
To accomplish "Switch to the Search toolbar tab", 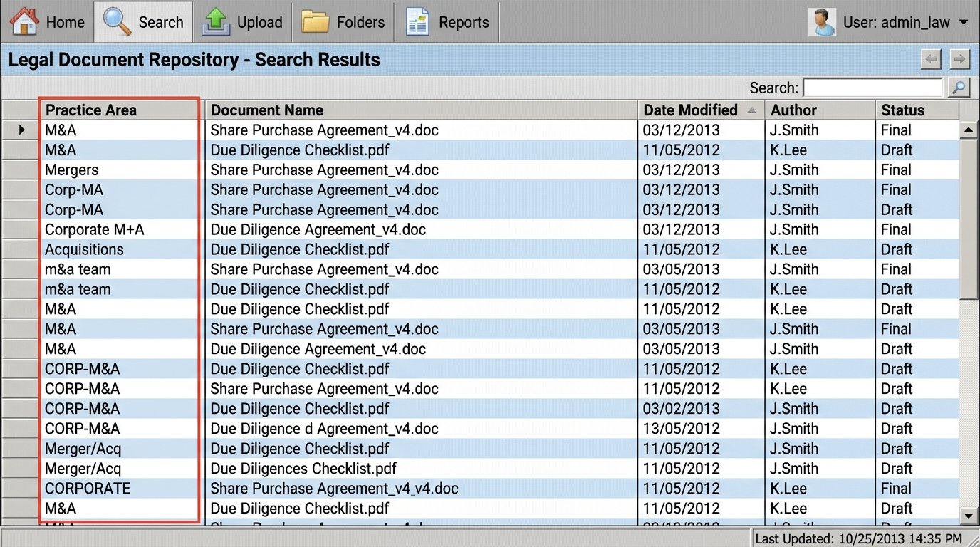I will [x=142, y=21].
